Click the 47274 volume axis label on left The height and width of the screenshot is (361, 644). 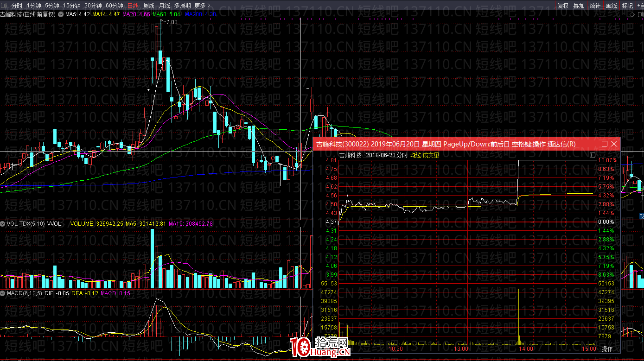(x=328, y=292)
